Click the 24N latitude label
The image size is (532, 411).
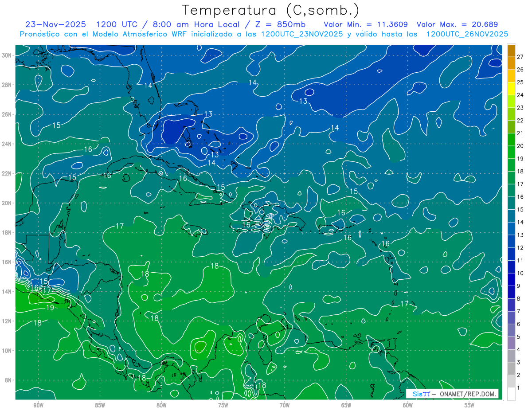tap(7, 144)
